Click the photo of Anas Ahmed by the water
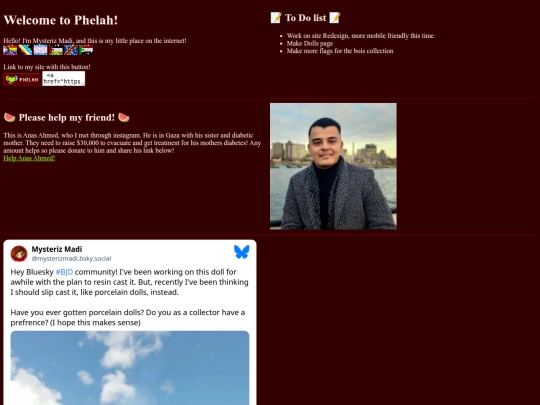The height and width of the screenshot is (405, 540). (333, 166)
